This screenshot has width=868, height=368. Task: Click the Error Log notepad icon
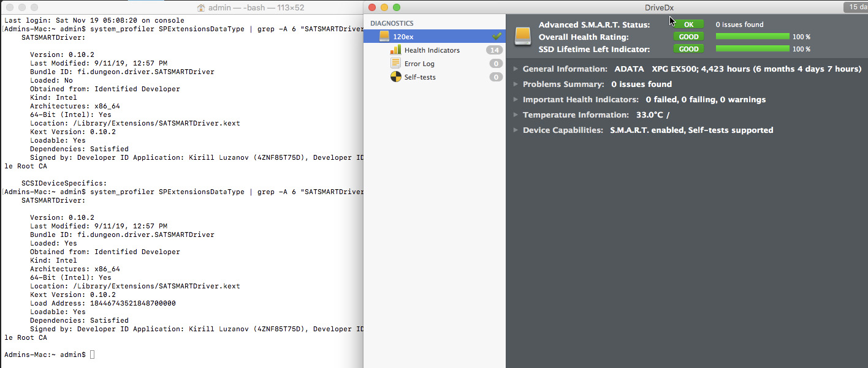[x=395, y=64]
